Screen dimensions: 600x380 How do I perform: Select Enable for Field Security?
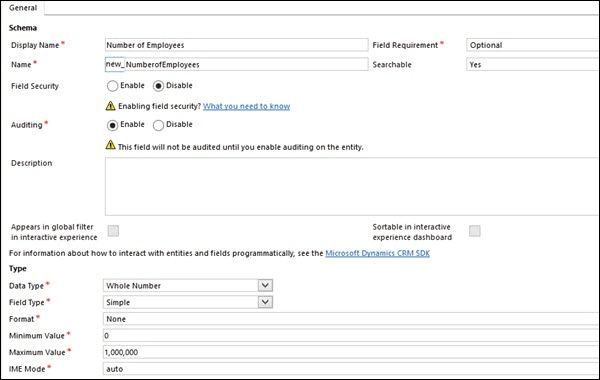pos(112,86)
